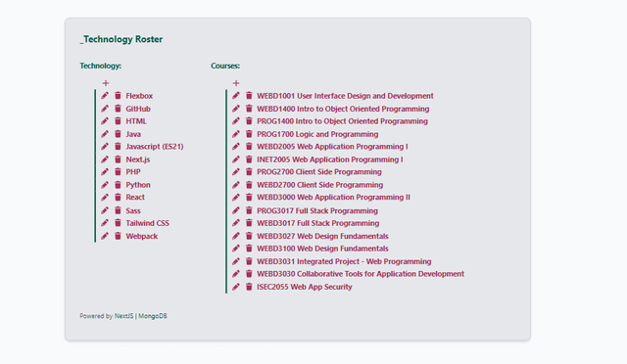Delete Javascript (ES21) trash icon
This screenshot has width=627, height=364.
[x=118, y=146]
